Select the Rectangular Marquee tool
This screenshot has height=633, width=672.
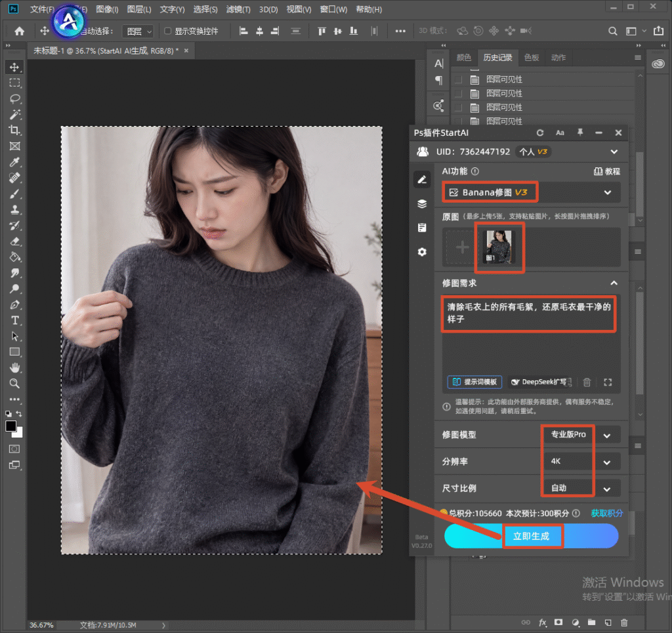pos(14,83)
